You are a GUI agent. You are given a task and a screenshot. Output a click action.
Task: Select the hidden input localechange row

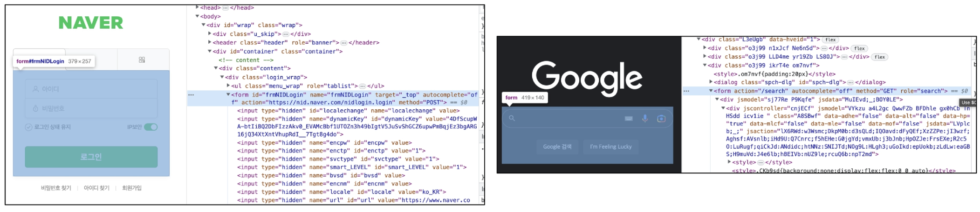click(x=349, y=111)
